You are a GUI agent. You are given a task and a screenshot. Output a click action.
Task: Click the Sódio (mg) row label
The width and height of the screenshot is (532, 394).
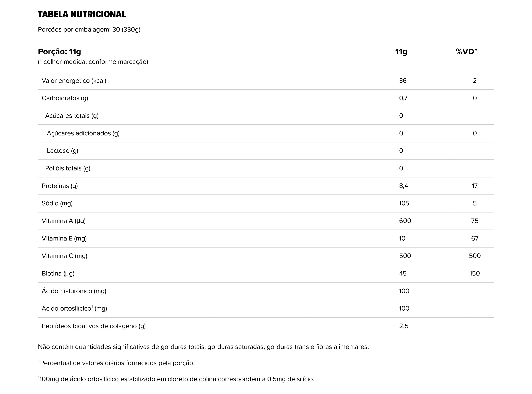(x=57, y=203)
